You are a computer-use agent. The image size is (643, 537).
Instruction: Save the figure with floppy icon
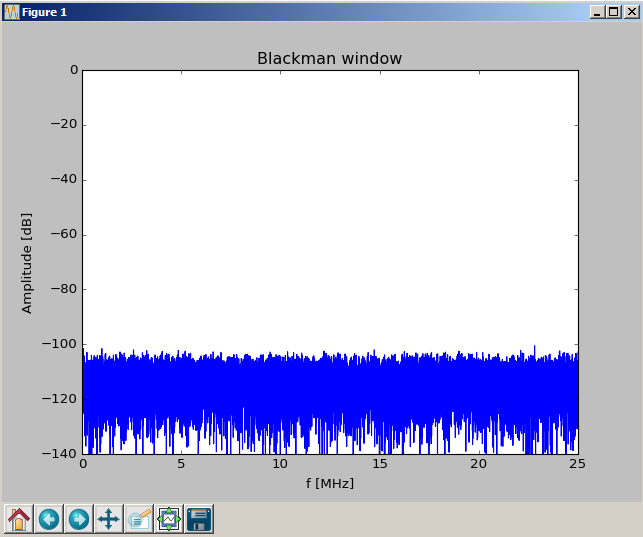[x=199, y=519]
